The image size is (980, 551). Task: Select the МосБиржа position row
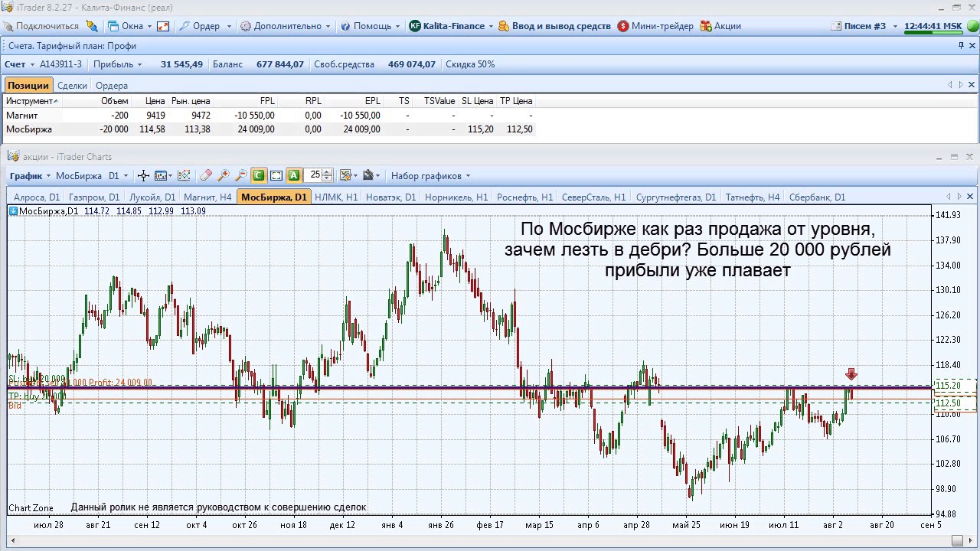pos(269,129)
